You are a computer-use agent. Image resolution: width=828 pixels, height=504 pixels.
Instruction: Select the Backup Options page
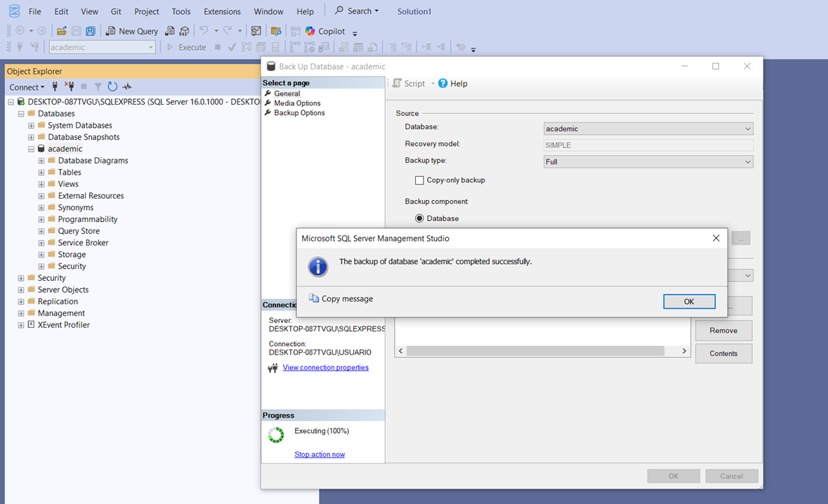[x=299, y=113]
